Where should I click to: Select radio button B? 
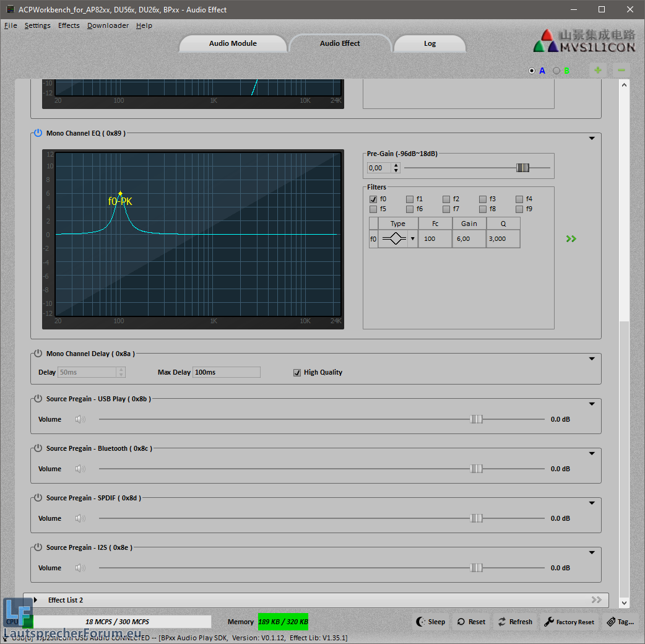(556, 71)
